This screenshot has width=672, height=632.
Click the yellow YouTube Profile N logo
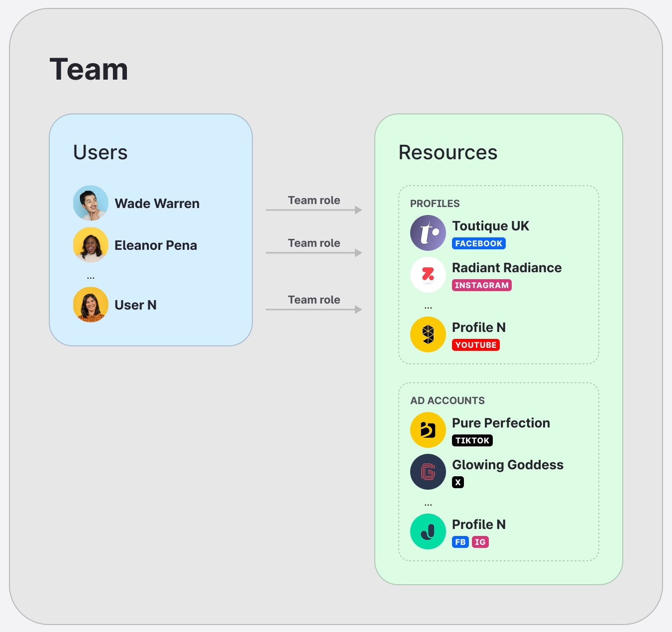tap(428, 334)
